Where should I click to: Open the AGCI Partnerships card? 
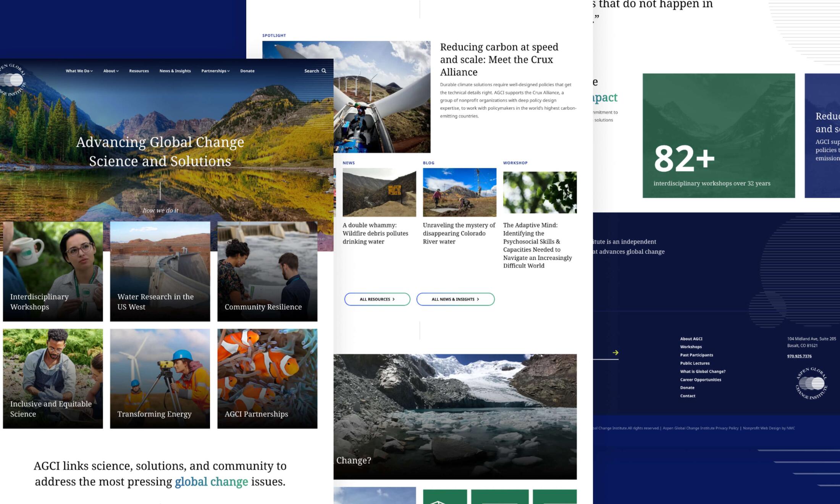coord(267,379)
